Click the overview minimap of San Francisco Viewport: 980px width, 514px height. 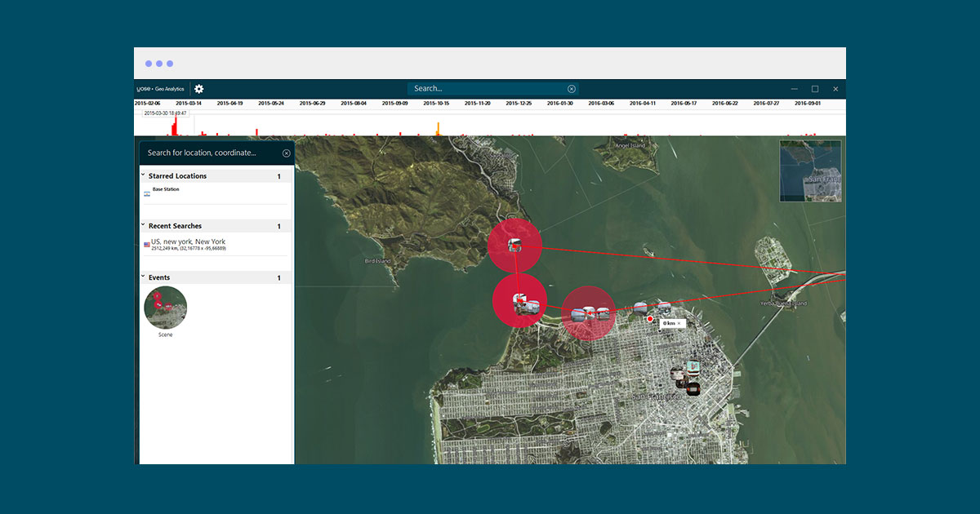810,171
